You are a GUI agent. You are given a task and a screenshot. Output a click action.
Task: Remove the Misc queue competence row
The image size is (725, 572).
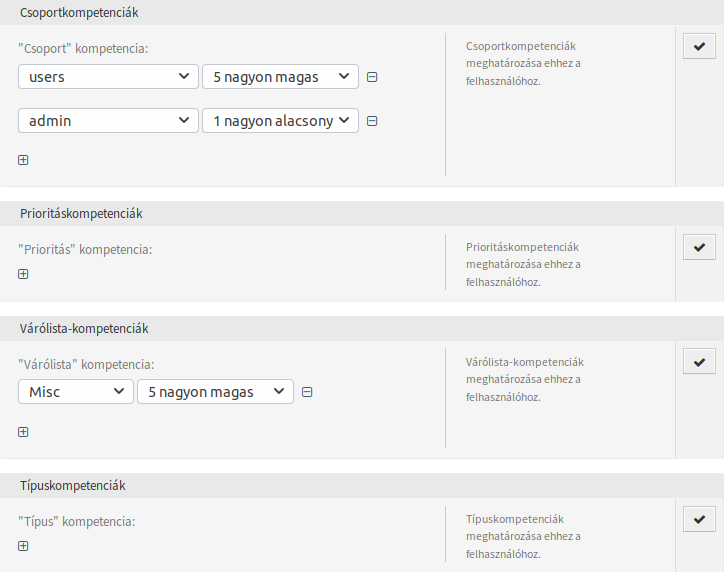[307, 392]
